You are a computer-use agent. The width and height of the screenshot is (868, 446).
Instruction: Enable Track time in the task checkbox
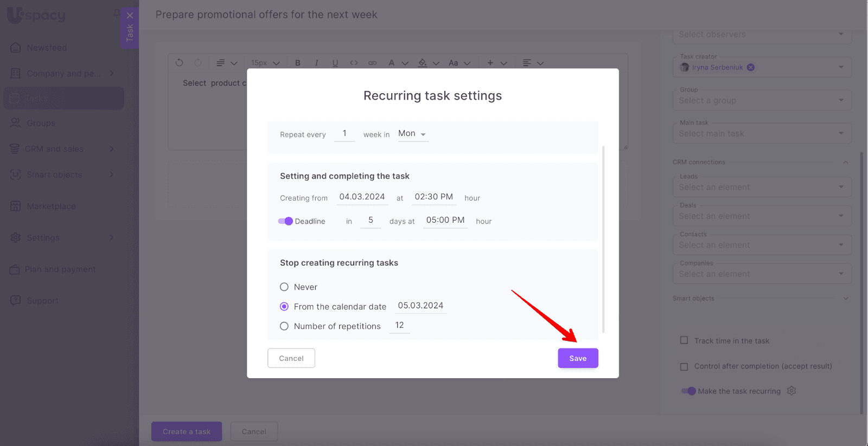[684, 340]
